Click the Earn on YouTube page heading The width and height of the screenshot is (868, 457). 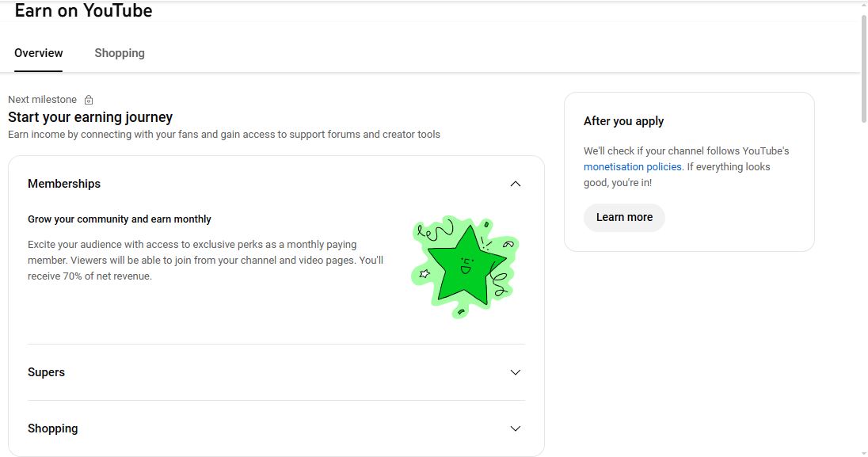pos(83,11)
